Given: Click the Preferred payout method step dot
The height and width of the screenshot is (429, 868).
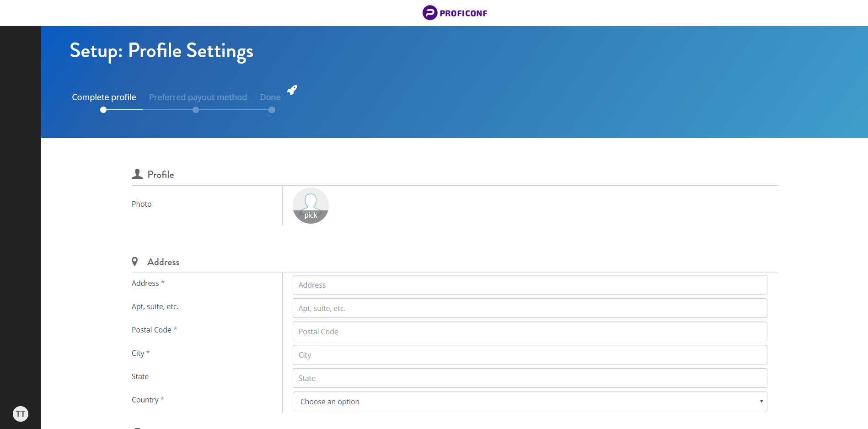Looking at the screenshot, I should (196, 110).
